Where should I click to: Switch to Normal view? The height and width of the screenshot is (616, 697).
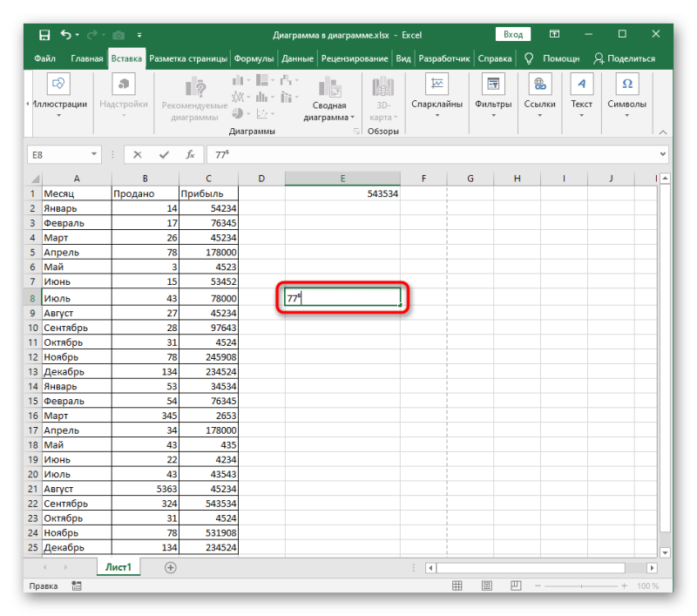pos(457,586)
